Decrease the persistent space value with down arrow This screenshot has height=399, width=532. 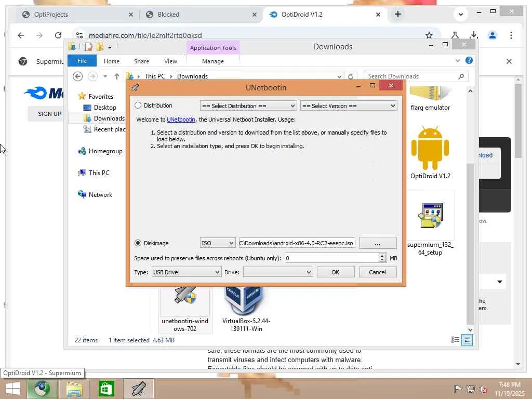click(x=382, y=261)
